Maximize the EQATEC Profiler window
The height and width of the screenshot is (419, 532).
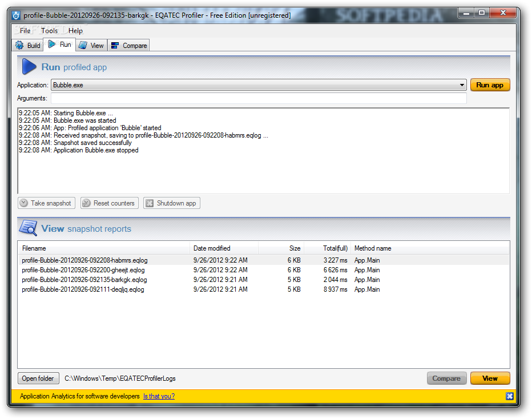point(482,13)
